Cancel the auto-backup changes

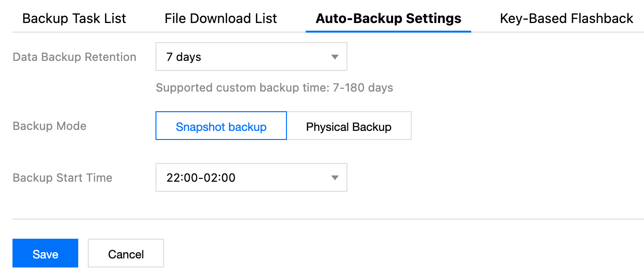126,254
